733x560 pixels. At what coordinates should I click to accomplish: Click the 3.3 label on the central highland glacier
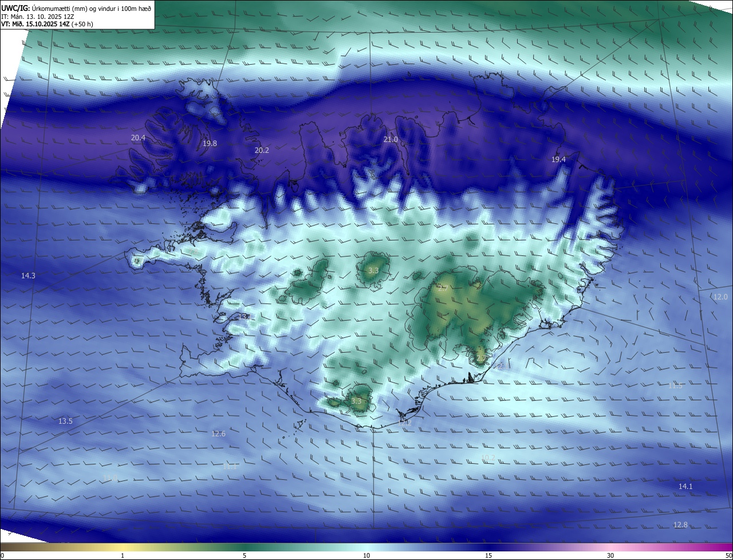(x=373, y=270)
